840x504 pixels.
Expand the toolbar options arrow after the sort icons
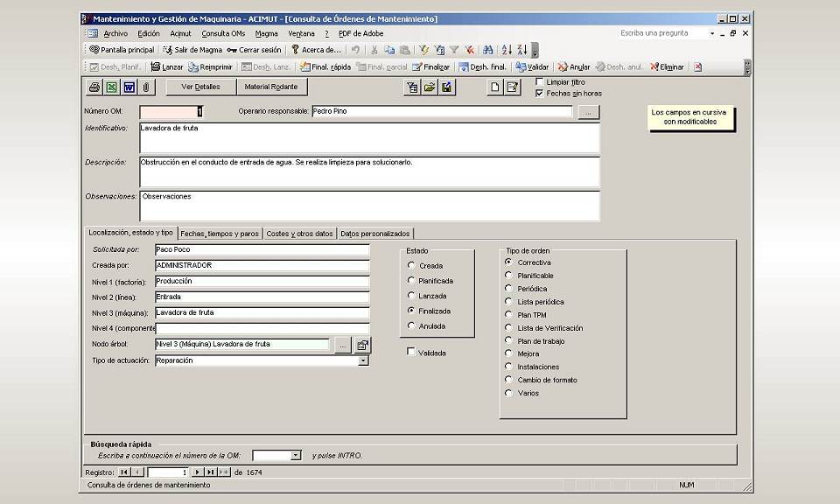[535, 51]
